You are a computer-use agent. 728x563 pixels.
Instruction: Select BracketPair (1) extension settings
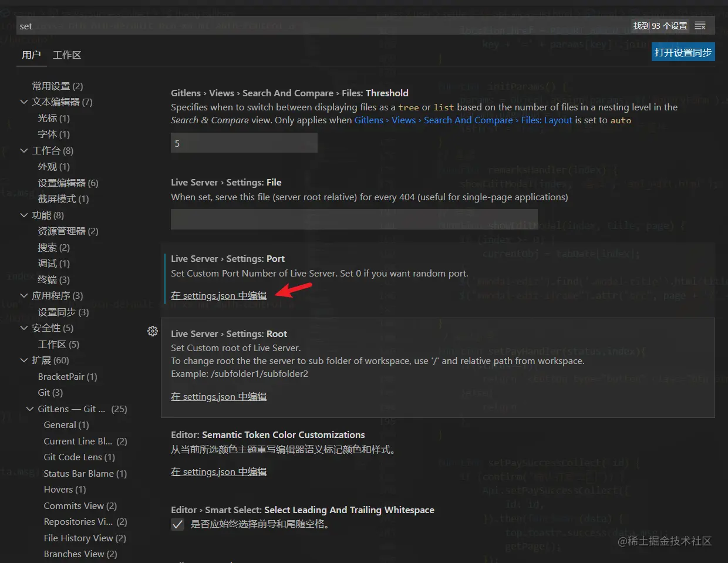(x=68, y=376)
